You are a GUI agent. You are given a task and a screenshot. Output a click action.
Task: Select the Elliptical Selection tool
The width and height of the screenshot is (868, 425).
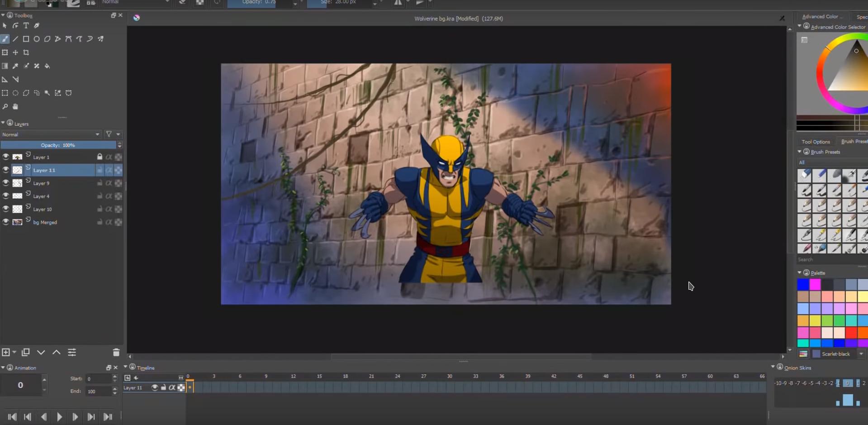[x=15, y=93]
